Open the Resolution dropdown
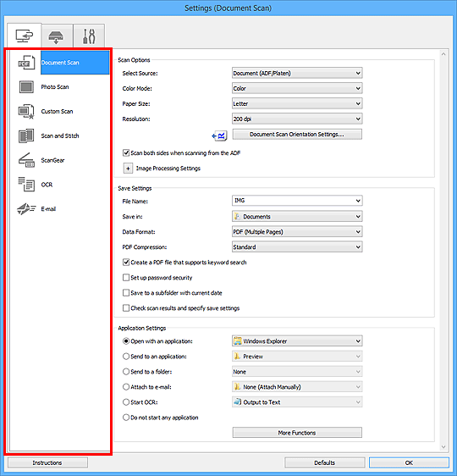This screenshot has height=476, width=457. 297,119
